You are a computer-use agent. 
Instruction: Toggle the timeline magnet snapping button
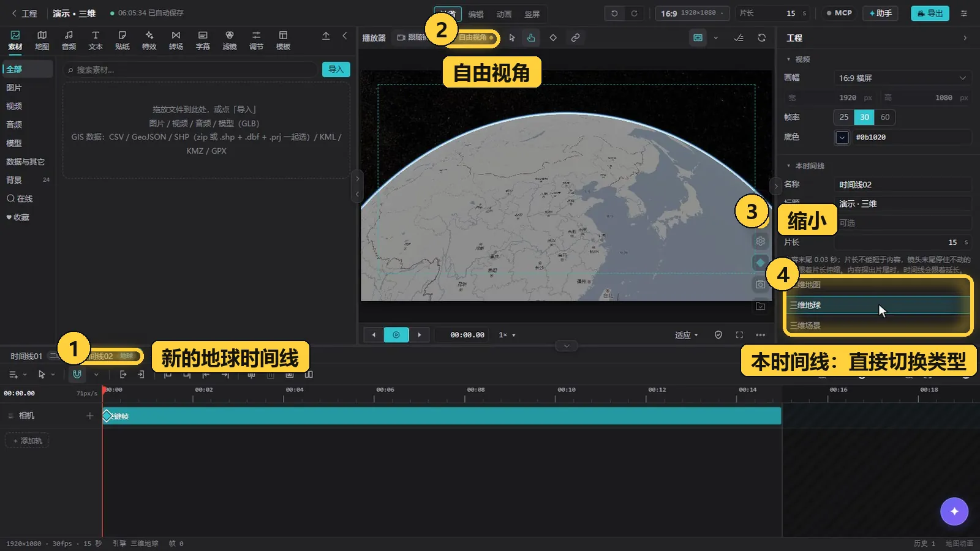(77, 374)
